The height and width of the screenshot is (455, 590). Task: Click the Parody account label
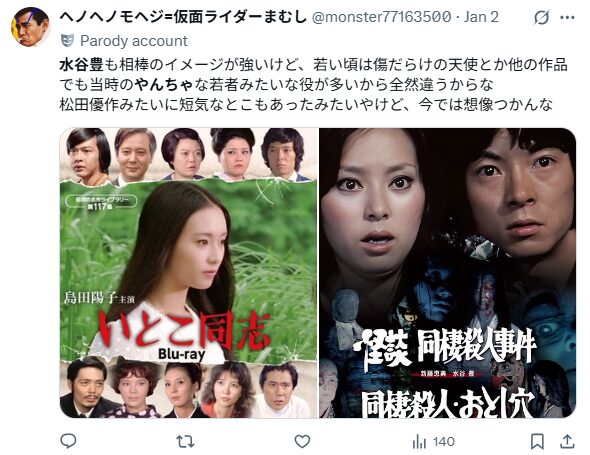click(x=134, y=41)
